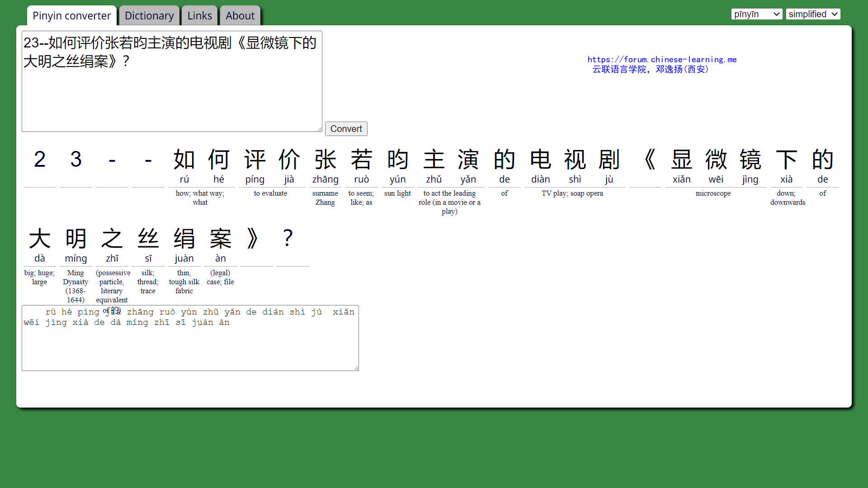868x488 pixels.
Task: Click the character 明 in results
Action: coord(76,239)
